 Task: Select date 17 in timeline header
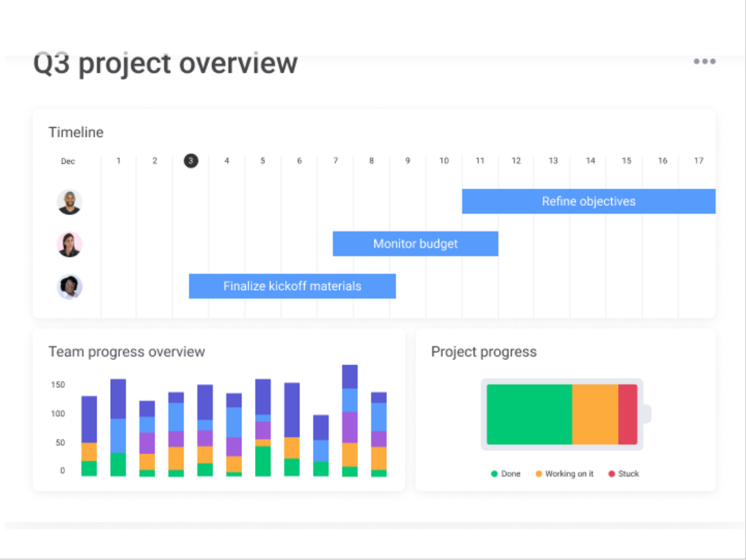tap(698, 161)
